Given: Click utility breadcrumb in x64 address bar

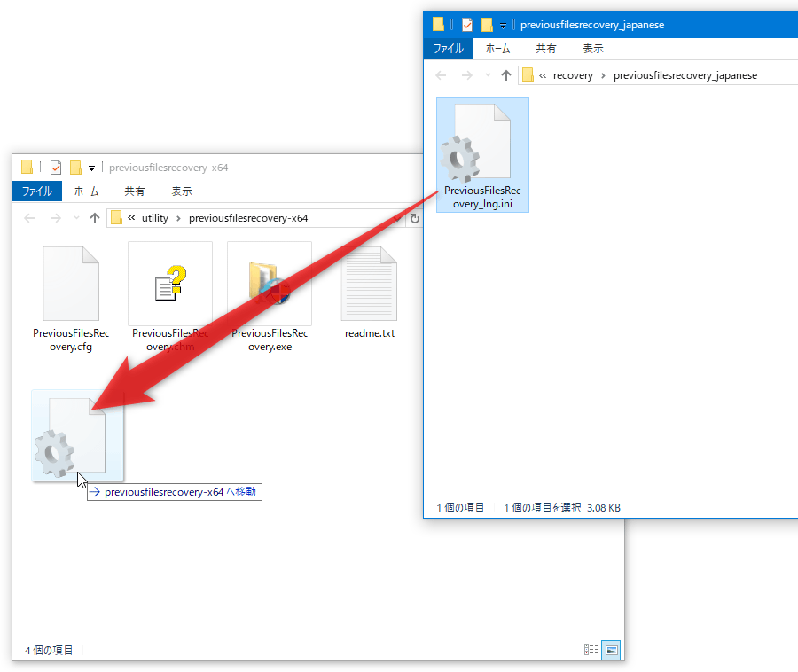Looking at the screenshot, I should click(x=154, y=218).
